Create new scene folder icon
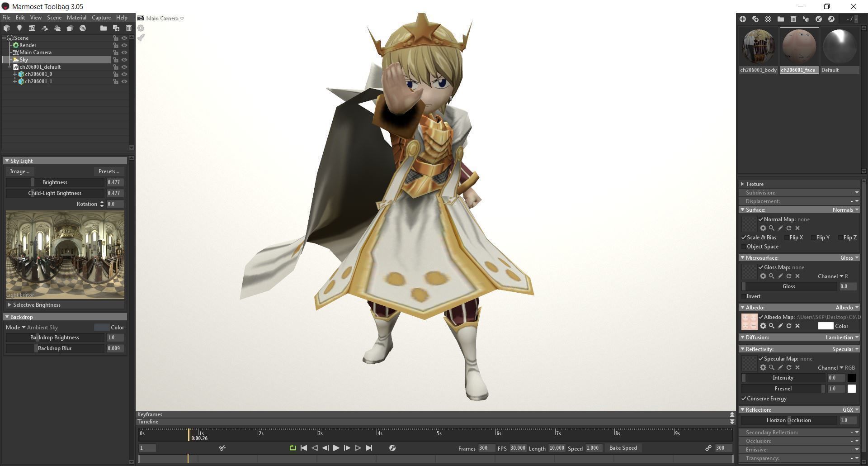 [104, 28]
